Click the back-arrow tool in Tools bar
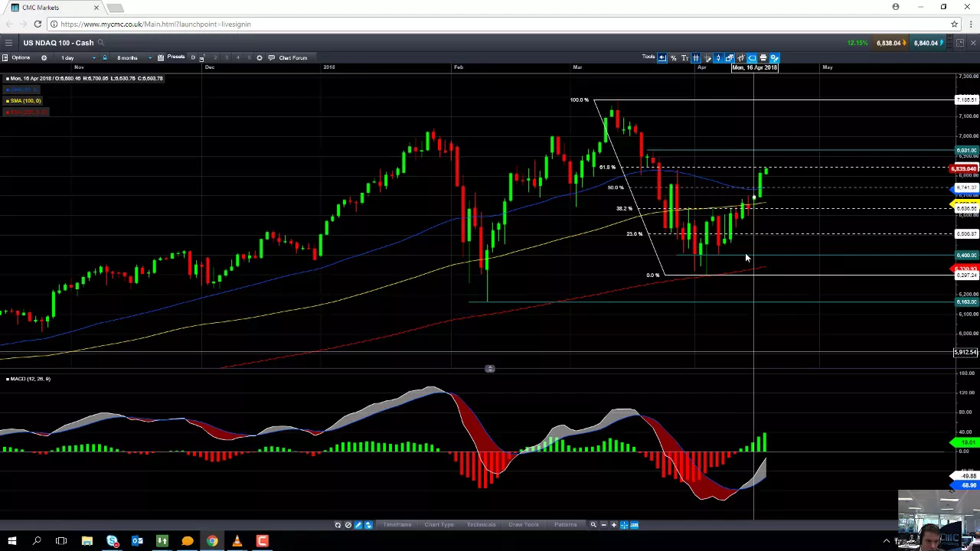980x551 pixels. (x=662, y=58)
